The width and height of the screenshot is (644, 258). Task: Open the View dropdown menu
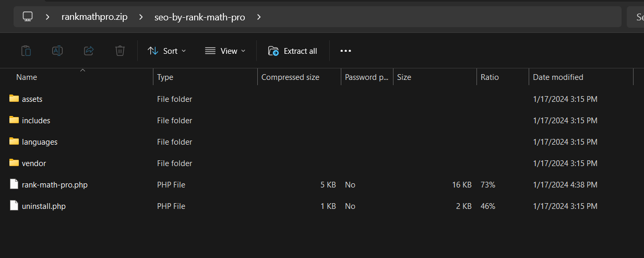225,51
